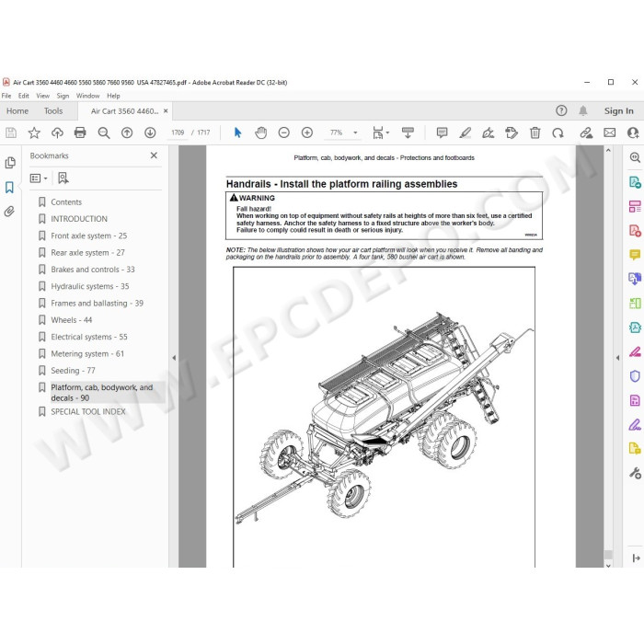Image resolution: width=644 pixels, height=644 pixels.
Task: Open the Help menu
Action: tap(113, 96)
